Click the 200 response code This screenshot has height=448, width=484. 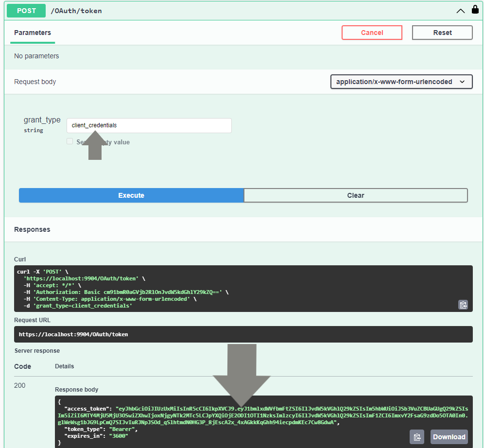(20, 385)
